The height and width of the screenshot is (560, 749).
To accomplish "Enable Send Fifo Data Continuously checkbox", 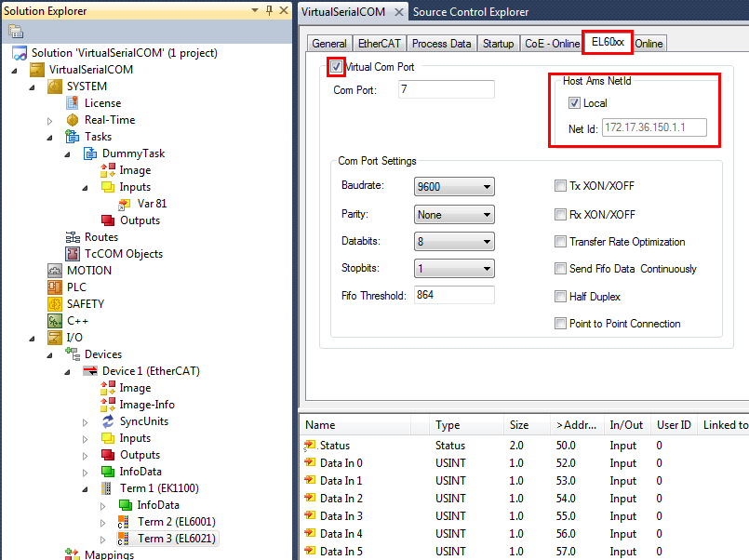I will [560, 269].
